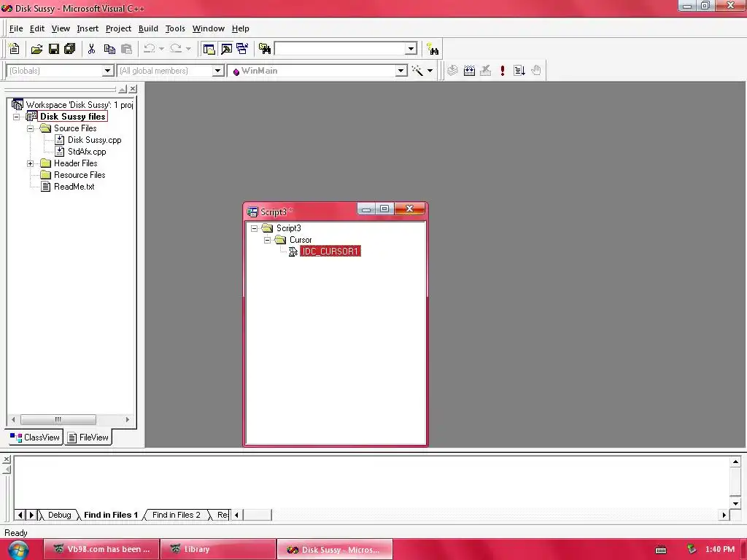This screenshot has width=747, height=560.
Task: Click the Stop Build icon
Action: tap(485, 71)
